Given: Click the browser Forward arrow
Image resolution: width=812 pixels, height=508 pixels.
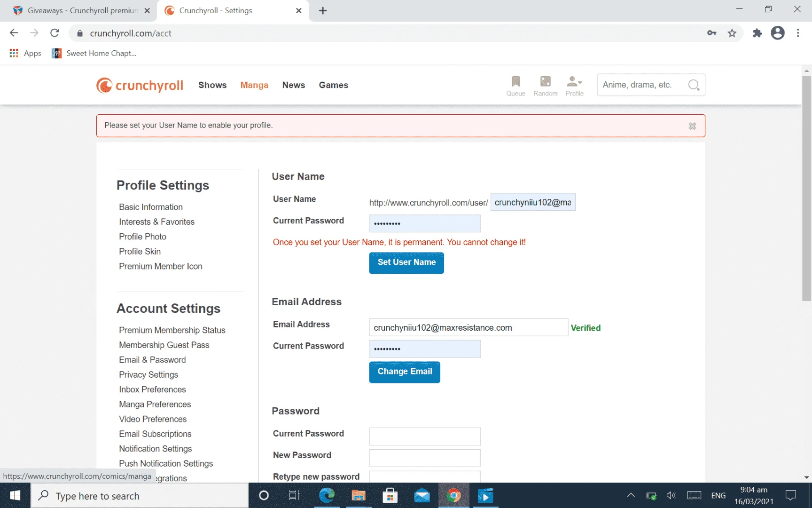Looking at the screenshot, I should pos(34,33).
